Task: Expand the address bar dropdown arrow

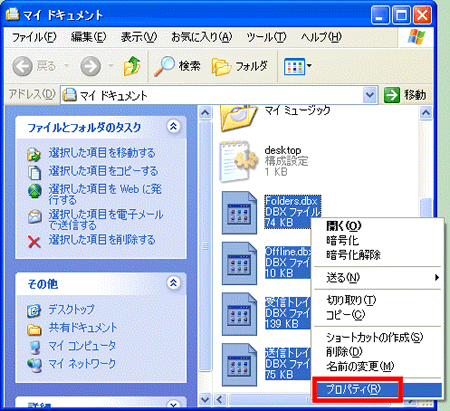Action: [370, 95]
